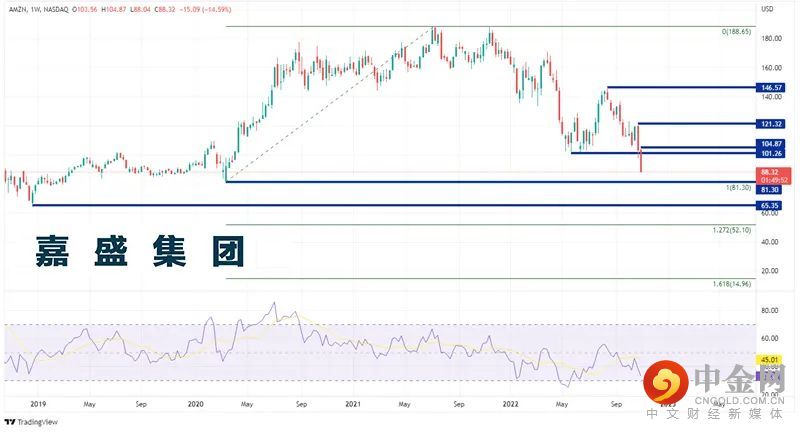Click the last red weekly candle at 88.32
This screenshot has height=432, width=800.
click(x=640, y=160)
